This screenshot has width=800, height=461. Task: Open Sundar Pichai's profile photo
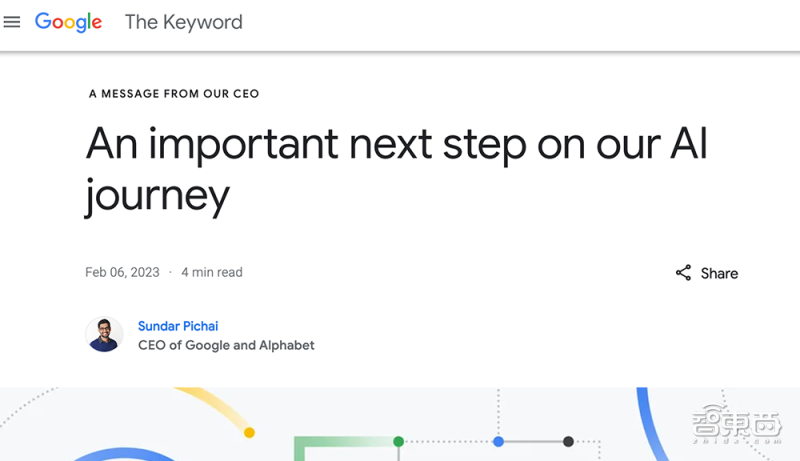[x=104, y=335]
